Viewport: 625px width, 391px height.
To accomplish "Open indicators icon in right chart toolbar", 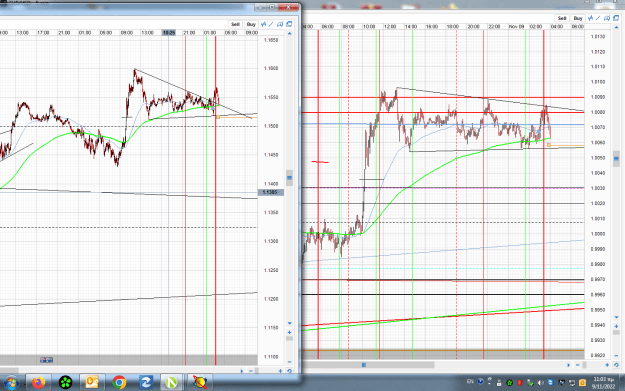I will (590, 18).
